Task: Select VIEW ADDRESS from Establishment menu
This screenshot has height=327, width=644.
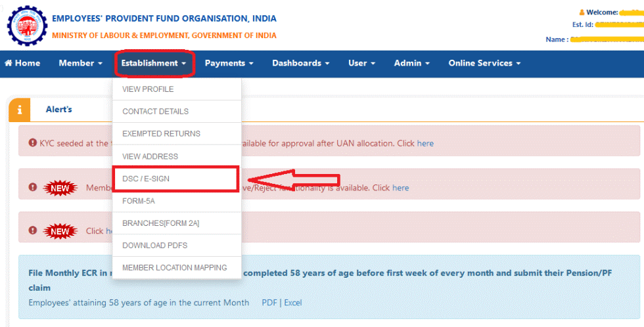Action: point(177,156)
